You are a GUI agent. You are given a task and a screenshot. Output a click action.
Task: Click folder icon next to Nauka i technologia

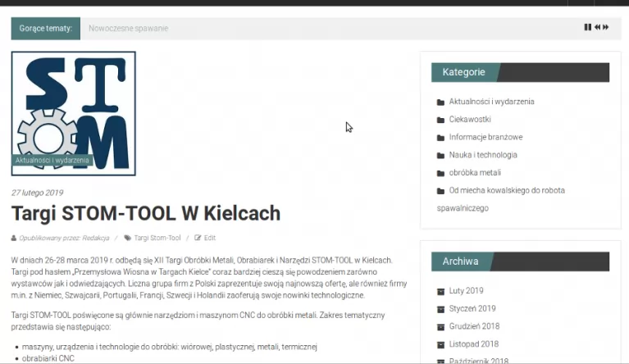[x=440, y=156]
